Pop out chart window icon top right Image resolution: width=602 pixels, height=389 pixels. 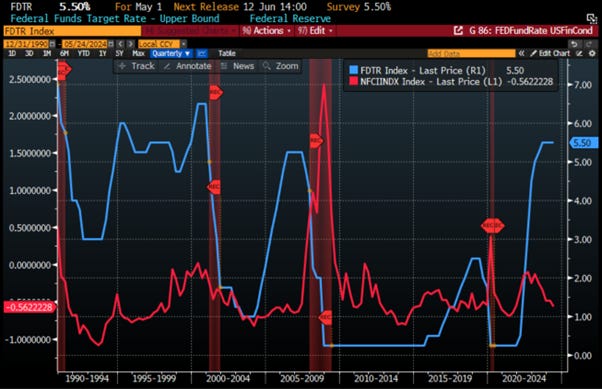[592, 18]
